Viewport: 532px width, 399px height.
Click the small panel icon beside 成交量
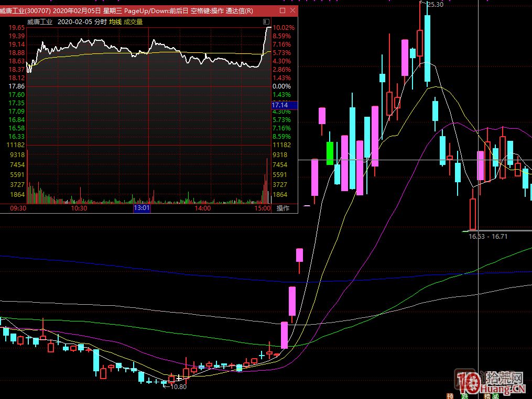coord(266,22)
